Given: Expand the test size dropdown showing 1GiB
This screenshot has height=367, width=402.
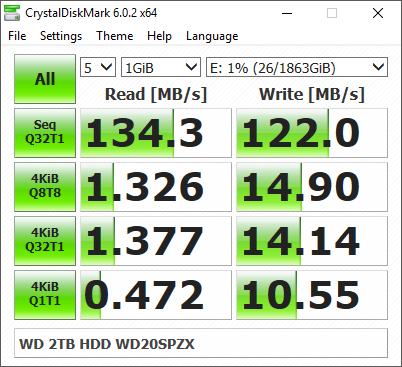Looking at the screenshot, I should (161, 67).
